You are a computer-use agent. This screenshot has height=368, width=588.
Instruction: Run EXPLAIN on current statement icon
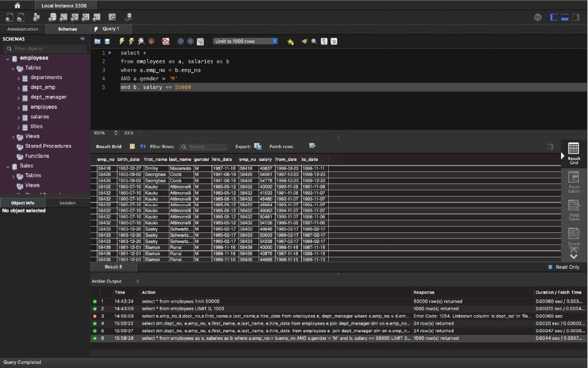point(141,41)
